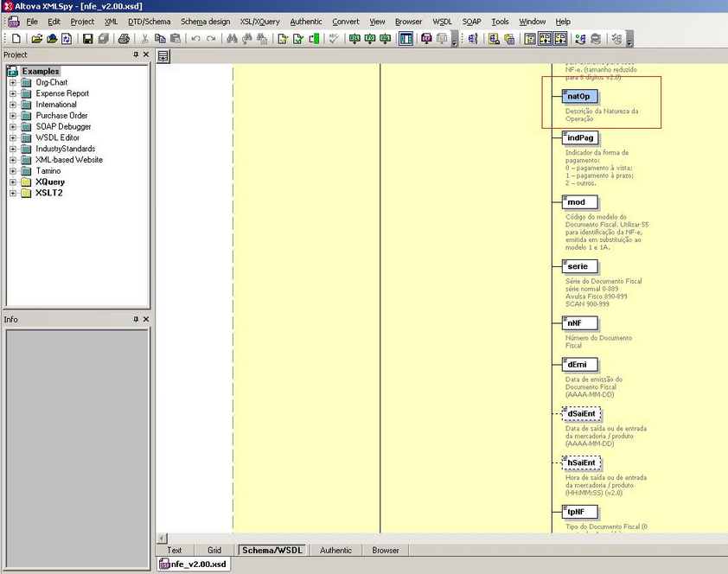Select the dEmi schema element
The image size is (728, 574).
pos(578,365)
